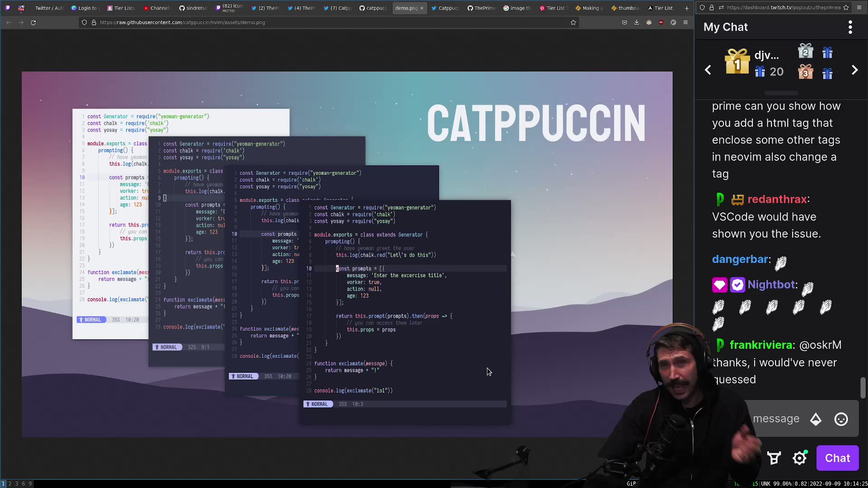
Task: Open the emote picker smiley icon
Action: click(841, 419)
